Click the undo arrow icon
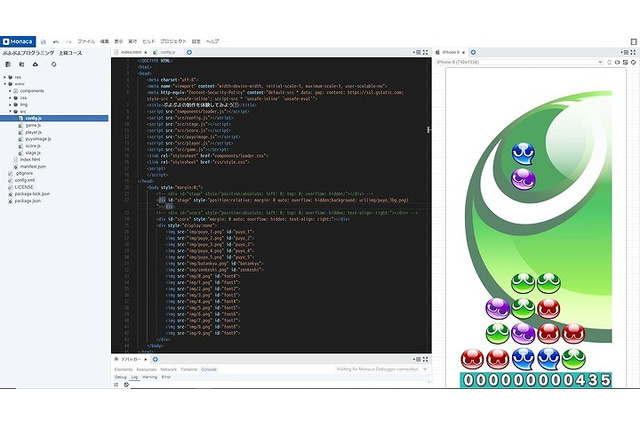Image resolution: width=640 pixels, height=426 pixels. (56, 42)
